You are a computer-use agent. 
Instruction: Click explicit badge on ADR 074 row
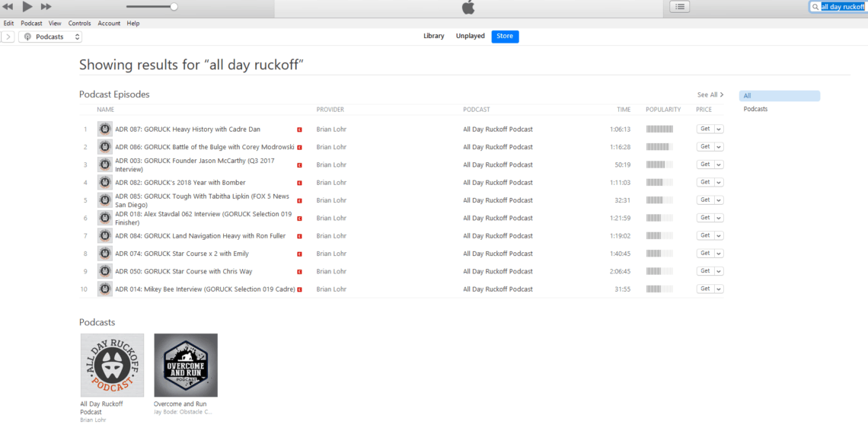pyautogui.click(x=299, y=254)
